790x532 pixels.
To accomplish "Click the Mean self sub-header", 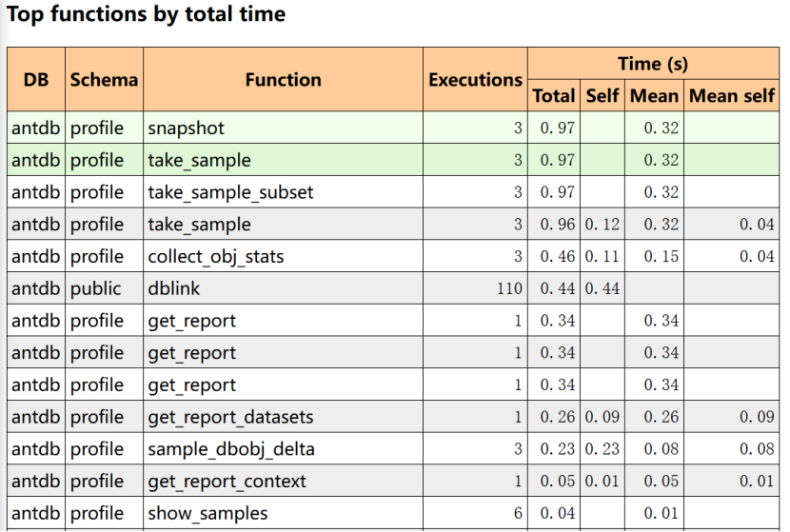I will (x=731, y=96).
